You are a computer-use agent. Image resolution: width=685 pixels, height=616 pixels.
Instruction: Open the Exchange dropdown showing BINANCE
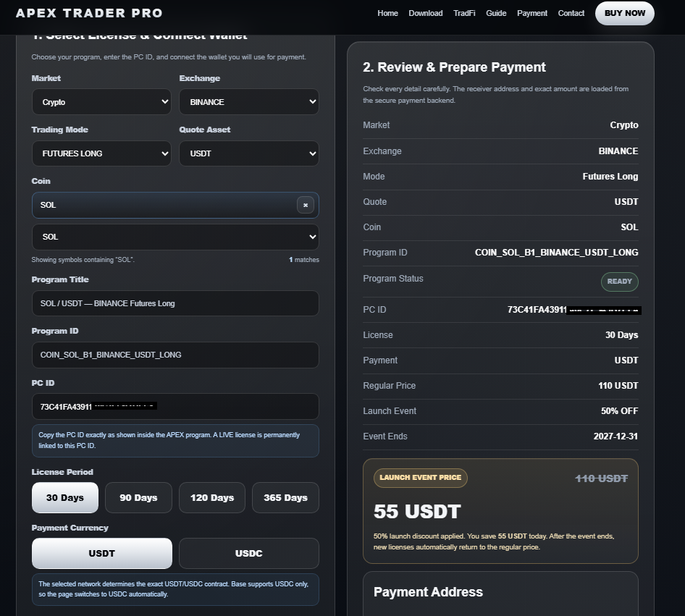(x=249, y=102)
